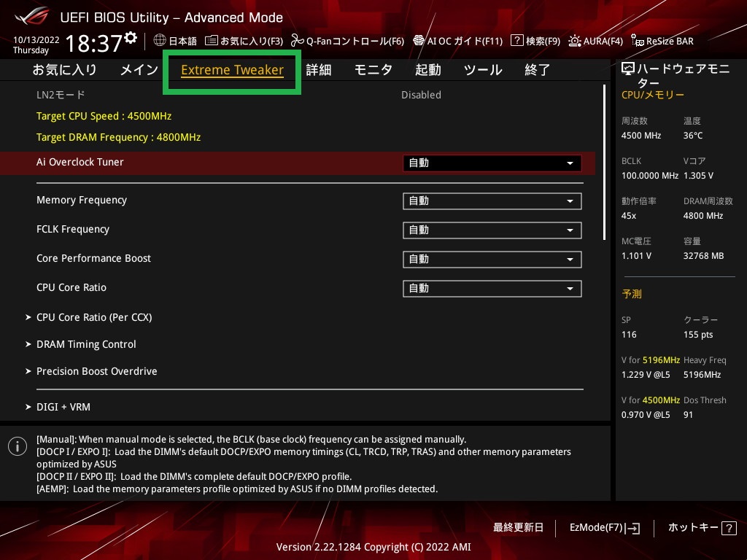Click the globe language icon
This screenshot has width=747, height=560.
(x=160, y=41)
